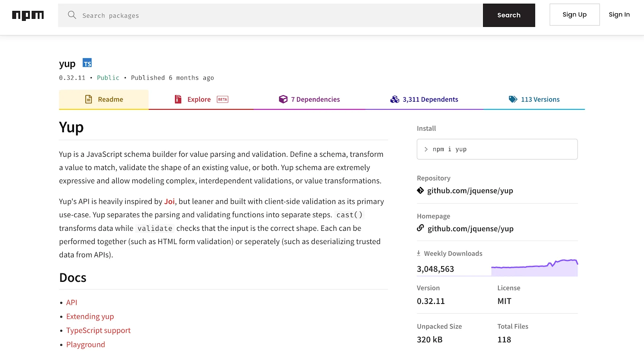The height and width of the screenshot is (351, 644).
Task: Follow the Joi link in the readme
Action: tap(169, 201)
